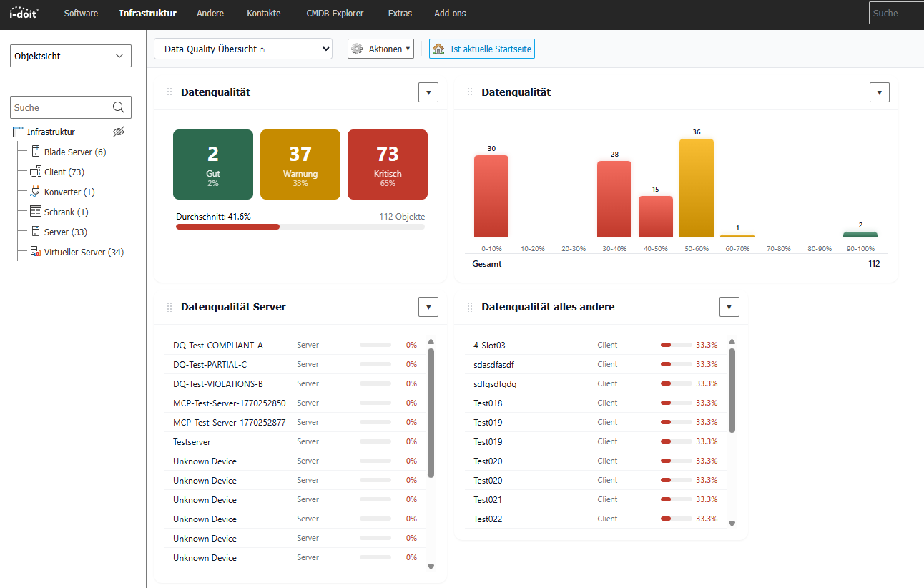
Task: Open the Add-ons menu
Action: point(450,13)
